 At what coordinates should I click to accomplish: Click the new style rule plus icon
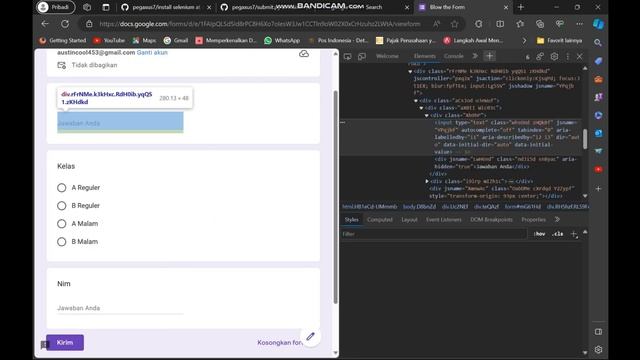click(574, 234)
